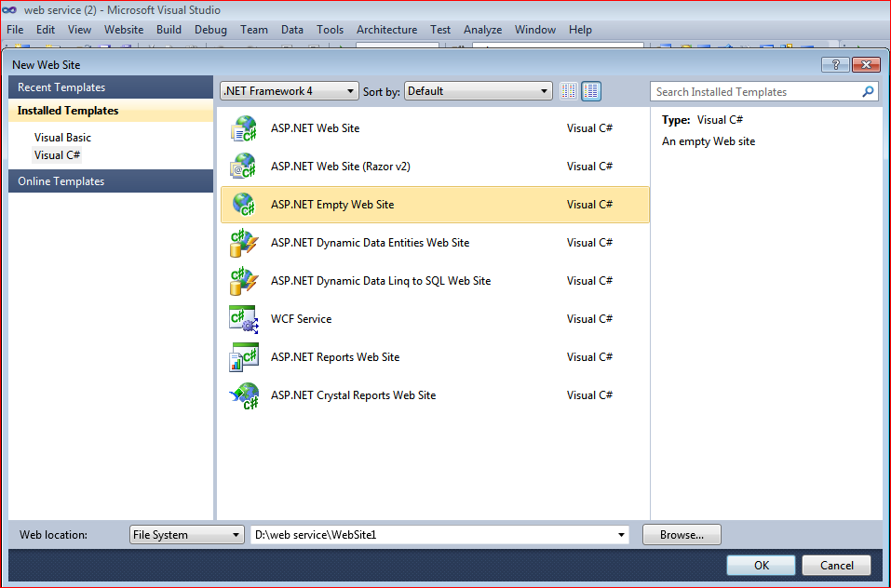This screenshot has width=891, height=588.
Task: Expand the Recent Templates section
Action: [111, 87]
